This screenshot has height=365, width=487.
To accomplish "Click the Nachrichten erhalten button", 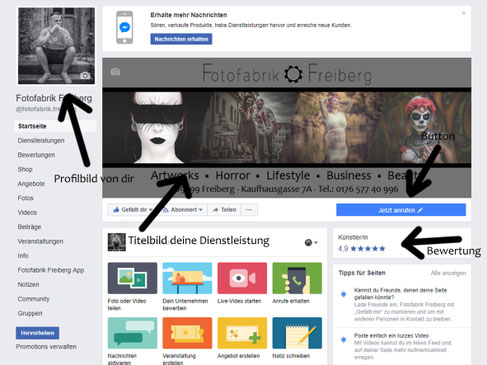I will [x=181, y=39].
